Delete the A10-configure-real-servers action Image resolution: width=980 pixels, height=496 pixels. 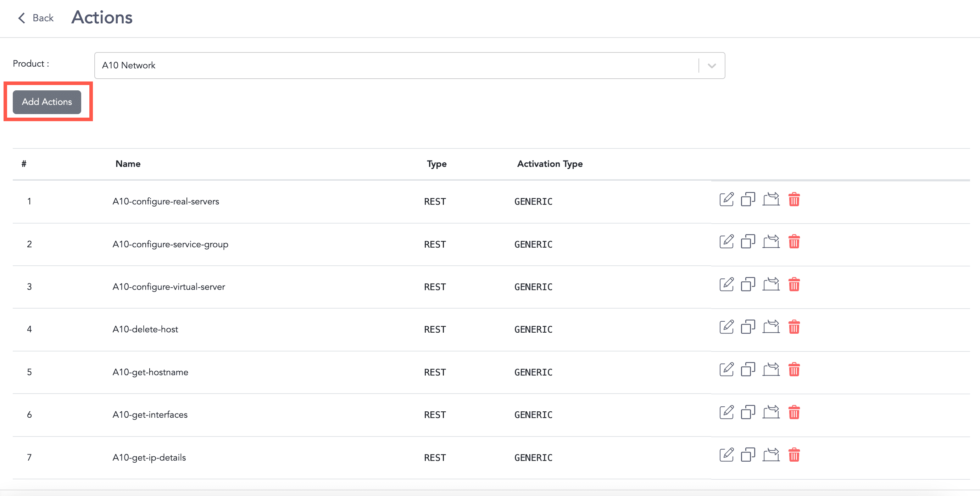(794, 199)
